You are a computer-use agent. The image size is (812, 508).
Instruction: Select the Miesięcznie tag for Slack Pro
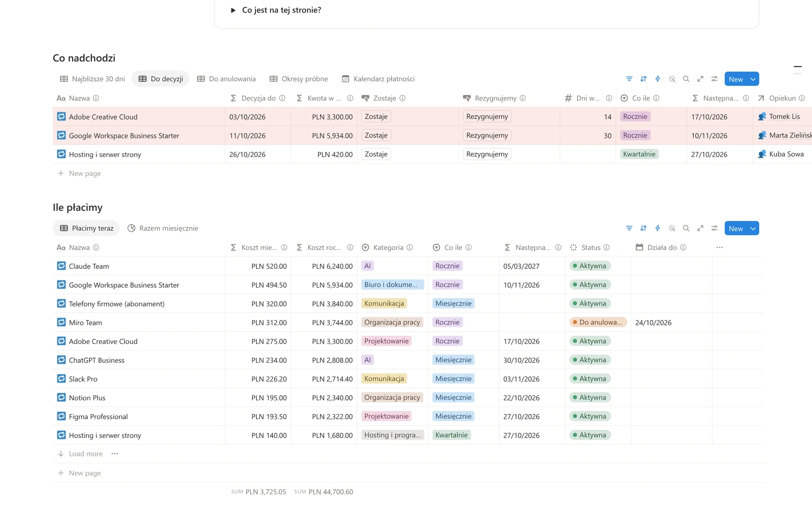(x=454, y=378)
